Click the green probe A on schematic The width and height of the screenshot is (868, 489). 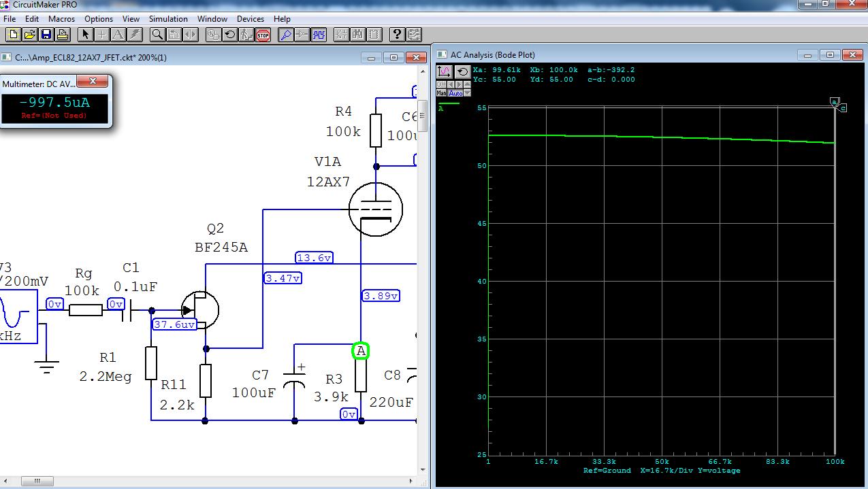point(360,351)
